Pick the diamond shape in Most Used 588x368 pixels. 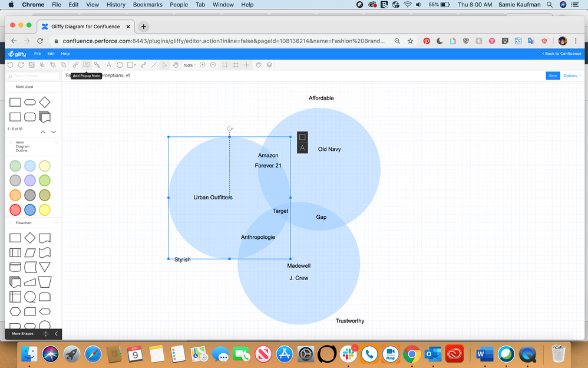pyautogui.click(x=45, y=102)
